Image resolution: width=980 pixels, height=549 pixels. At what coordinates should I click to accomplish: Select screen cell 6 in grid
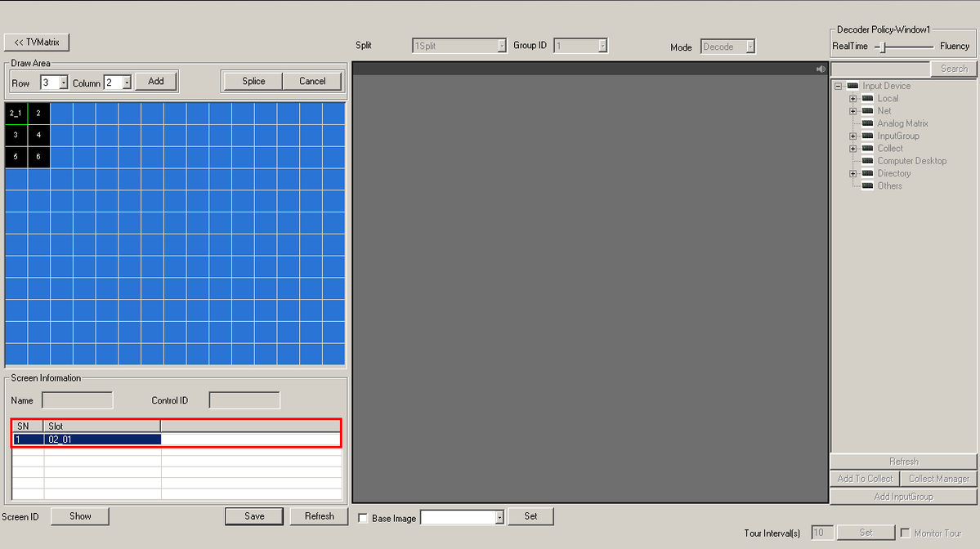pos(38,157)
